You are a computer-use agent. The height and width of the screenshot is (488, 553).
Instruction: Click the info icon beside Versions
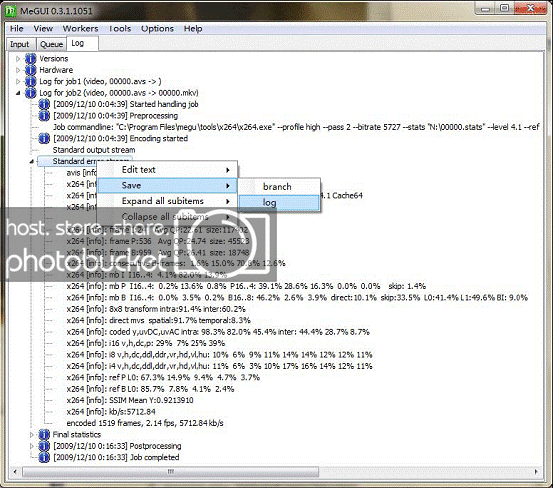(x=31, y=59)
